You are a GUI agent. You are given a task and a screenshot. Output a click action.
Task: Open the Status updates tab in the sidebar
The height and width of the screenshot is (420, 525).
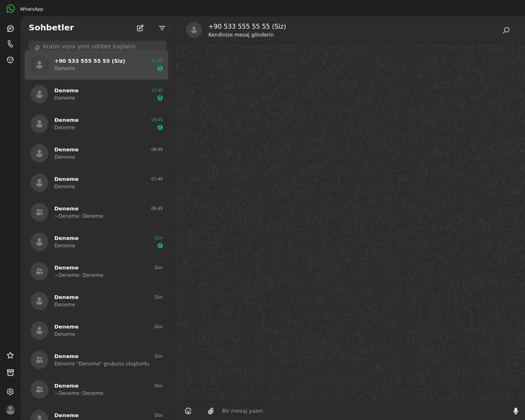(x=10, y=60)
